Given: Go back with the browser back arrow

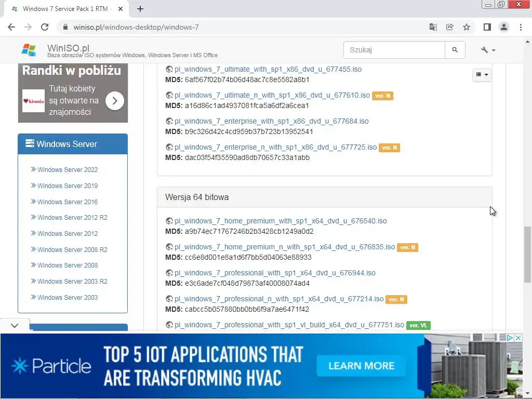Looking at the screenshot, I should click(11, 27).
